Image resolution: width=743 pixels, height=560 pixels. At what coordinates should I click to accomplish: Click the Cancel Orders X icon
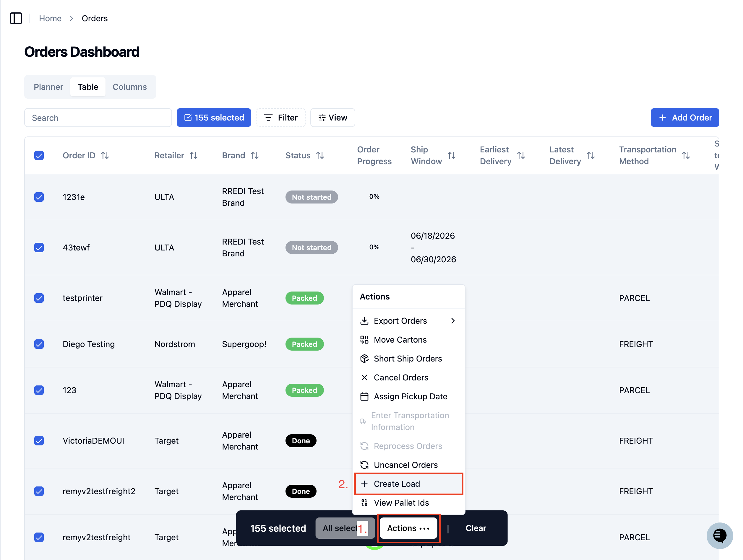point(364,377)
